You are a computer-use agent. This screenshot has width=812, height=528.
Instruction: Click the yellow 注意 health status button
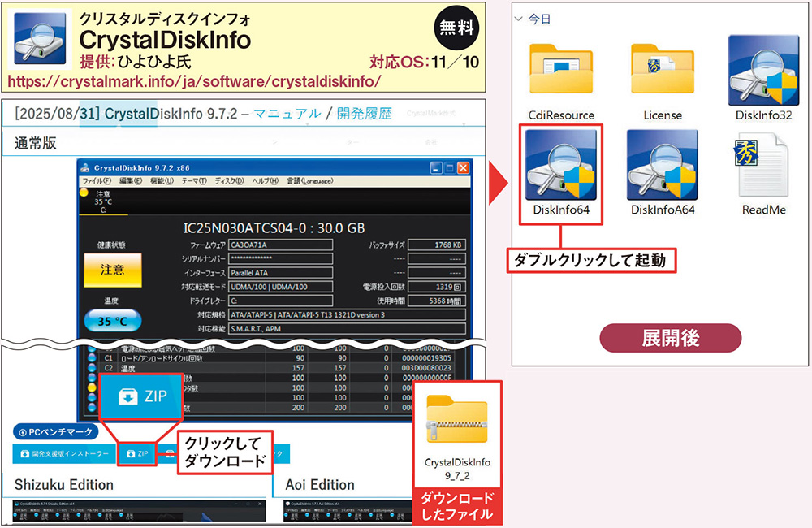tap(112, 270)
